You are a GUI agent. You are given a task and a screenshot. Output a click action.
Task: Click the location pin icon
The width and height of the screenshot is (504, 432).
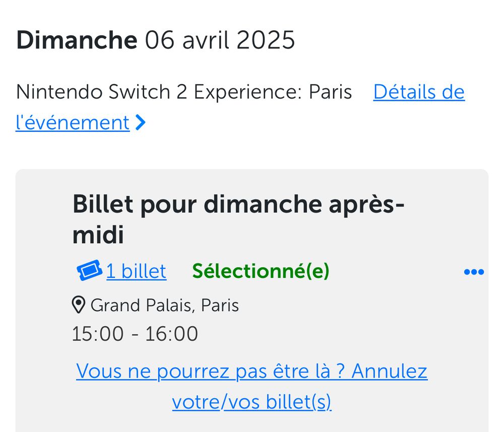pyautogui.click(x=78, y=305)
